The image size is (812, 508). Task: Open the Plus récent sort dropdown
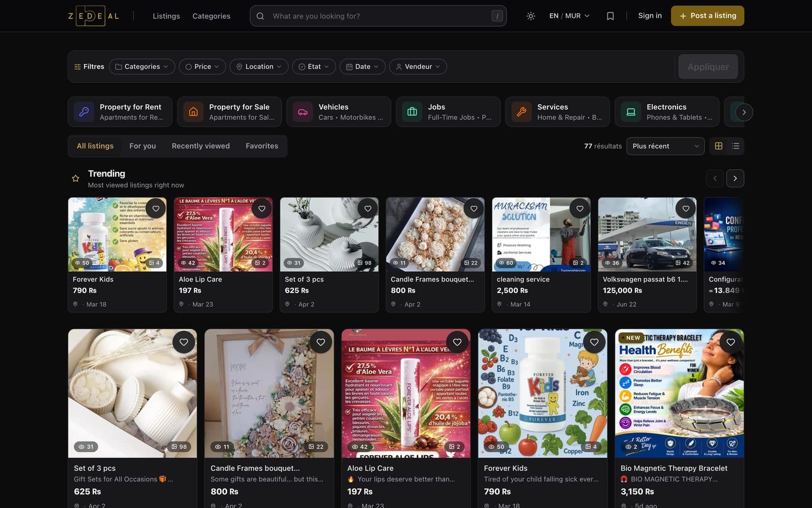[665, 146]
